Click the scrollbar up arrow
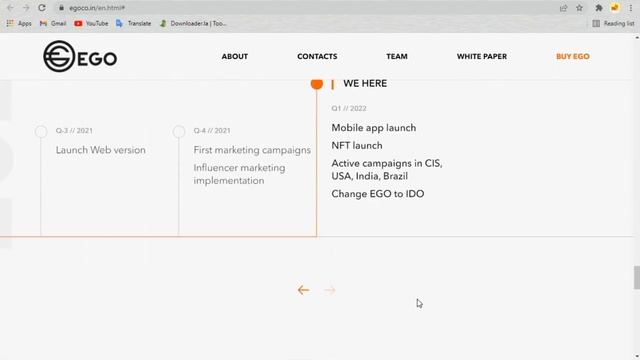Viewport: 640px width, 360px height. coord(637,37)
